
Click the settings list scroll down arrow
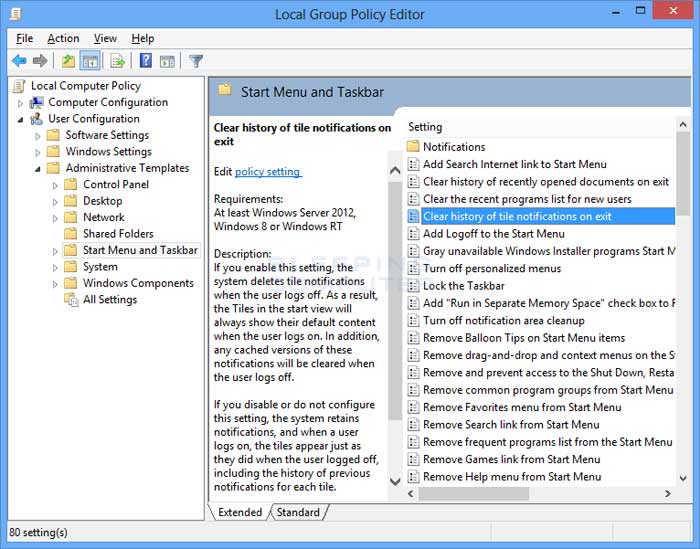pyautogui.click(x=683, y=478)
